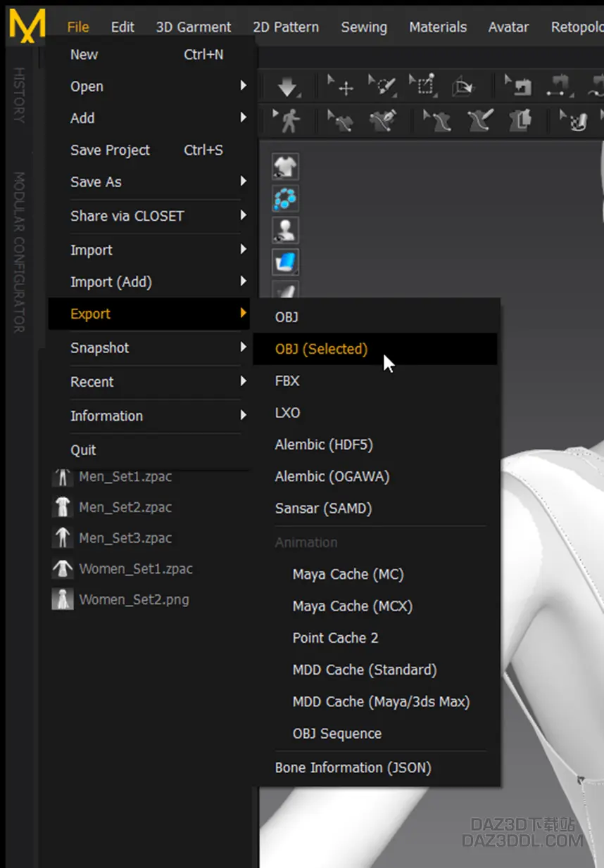Expand the Share via CLOSET submenu
604x868 pixels.
(244, 215)
